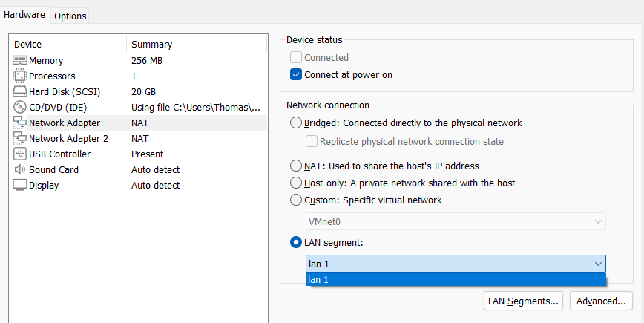Select the Hard Disk (SCSI) label
The height and width of the screenshot is (323, 644).
(65, 92)
